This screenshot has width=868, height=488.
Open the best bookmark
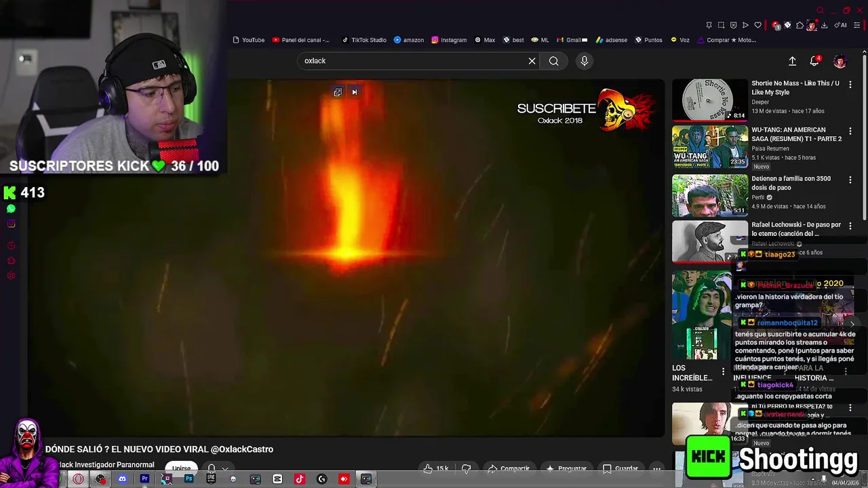coord(513,40)
